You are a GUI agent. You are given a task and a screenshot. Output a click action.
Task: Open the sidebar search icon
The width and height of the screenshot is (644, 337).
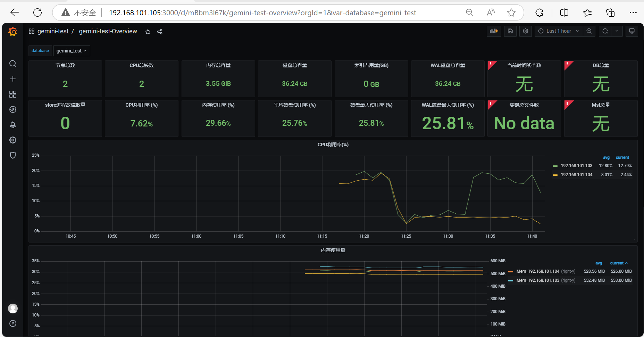pyautogui.click(x=13, y=64)
